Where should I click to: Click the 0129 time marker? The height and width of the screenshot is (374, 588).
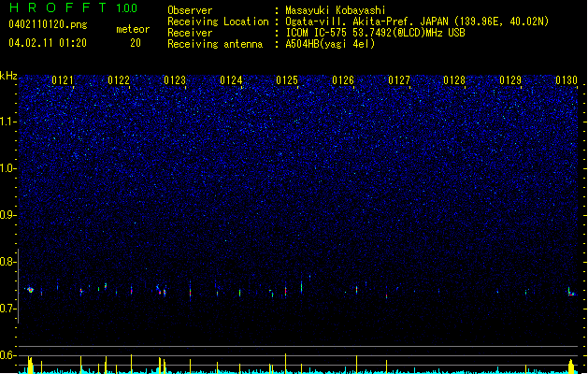coord(510,80)
